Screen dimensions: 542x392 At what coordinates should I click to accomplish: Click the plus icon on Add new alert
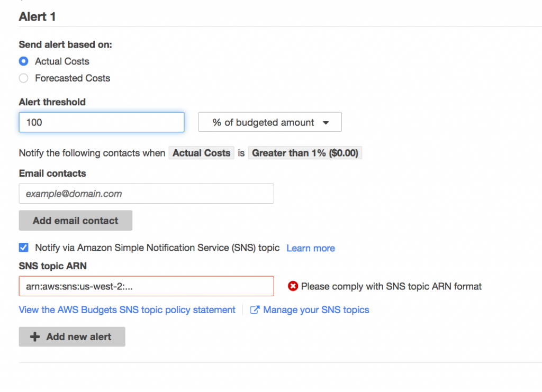click(x=35, y=336)
